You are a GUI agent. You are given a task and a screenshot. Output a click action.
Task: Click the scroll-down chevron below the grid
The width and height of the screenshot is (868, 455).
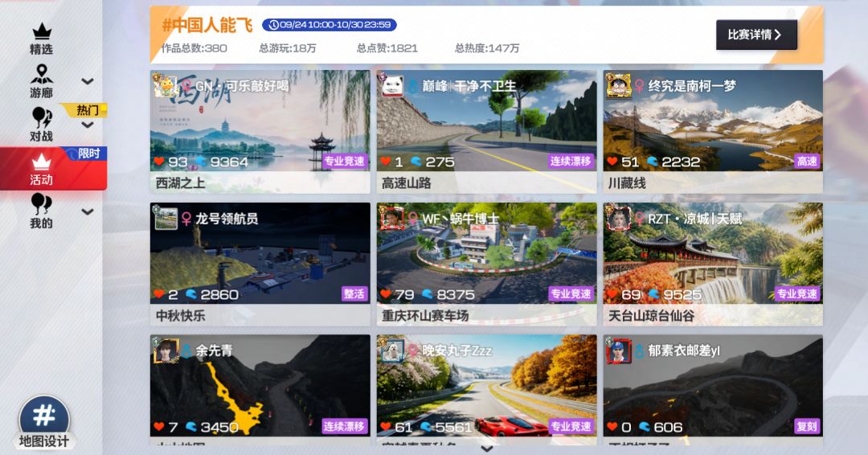(x=486, y=449)
